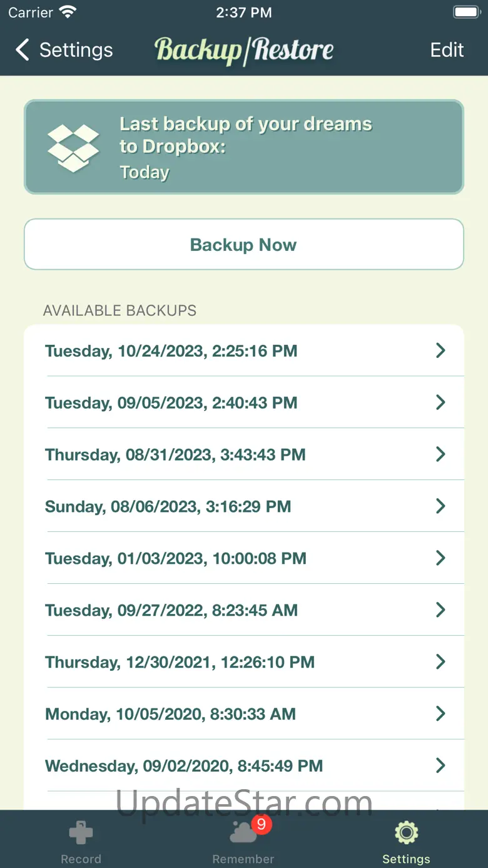The image size is (488, 868).
Task: Open the Monday 10/05/2020 backup
Action: [170, 714]
